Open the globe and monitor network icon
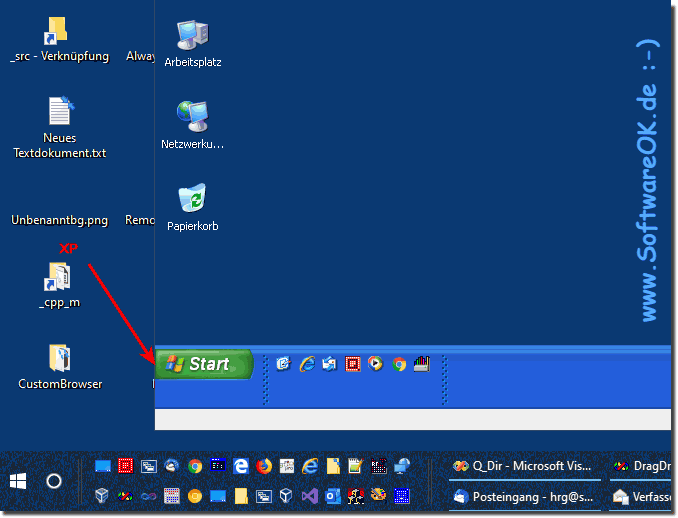The width and height of the screenshot is (678, 518). [402, 466]
